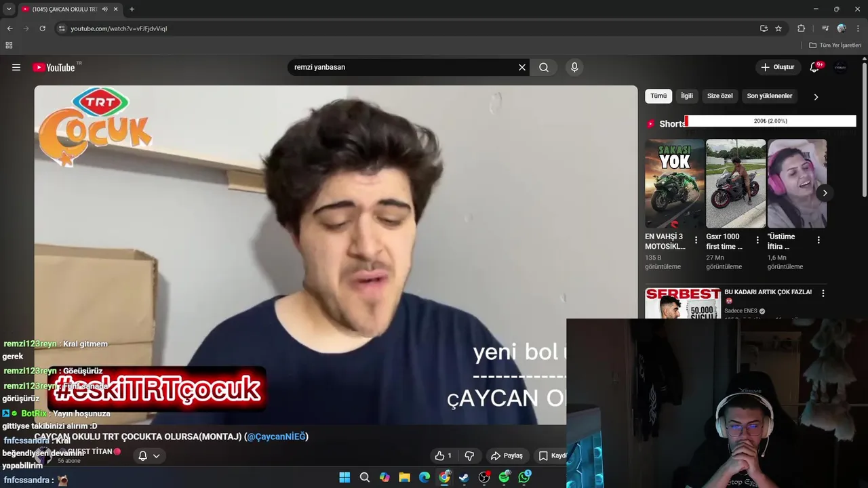Screen dimensions: 868x488
Task: Open Copilot from the taskbar
Action: coord(384,477)
